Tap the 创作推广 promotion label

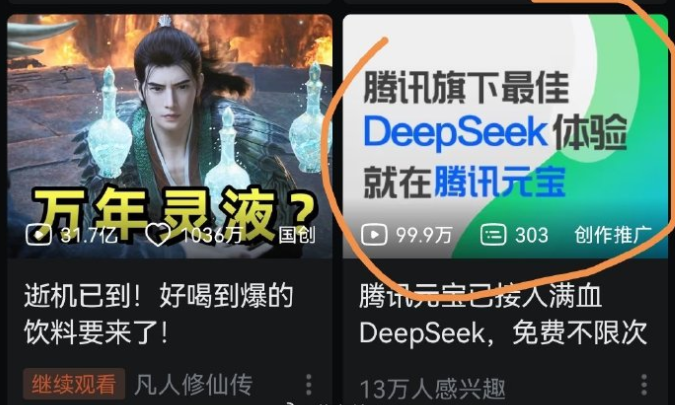click(x=613, y=235)
